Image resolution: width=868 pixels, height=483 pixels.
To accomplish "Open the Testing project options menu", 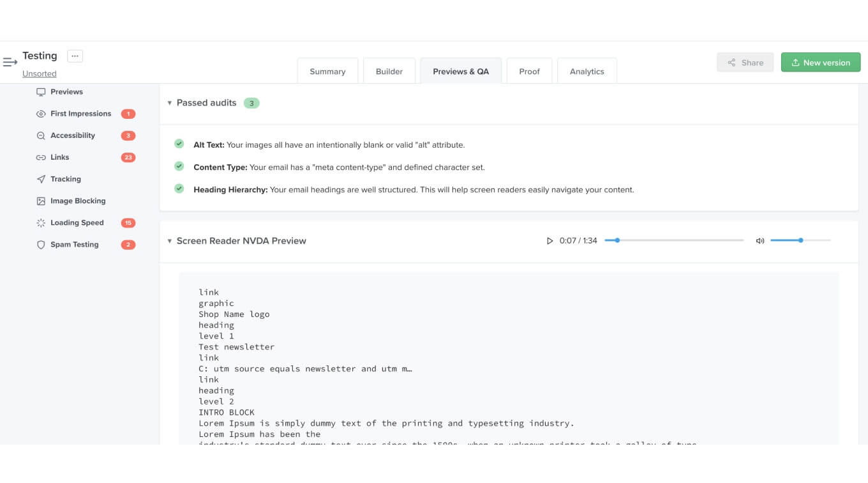I will coord(75,56).
